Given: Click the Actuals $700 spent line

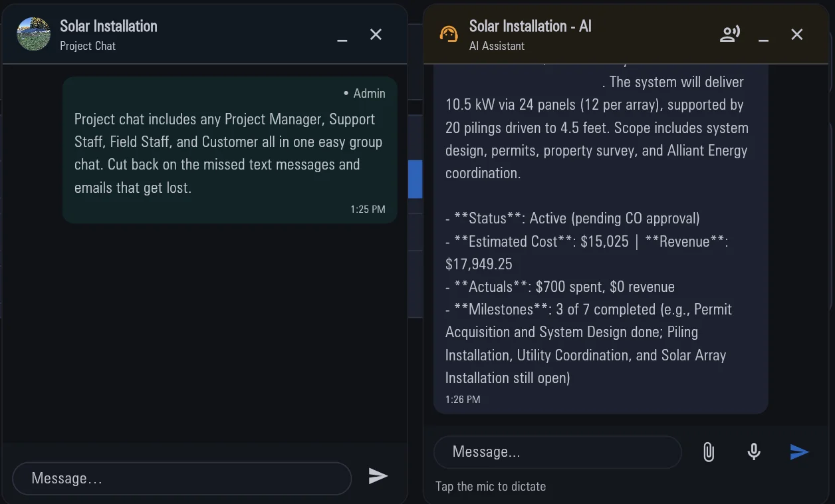Looking at the screenshot, I should coord(560,287).
